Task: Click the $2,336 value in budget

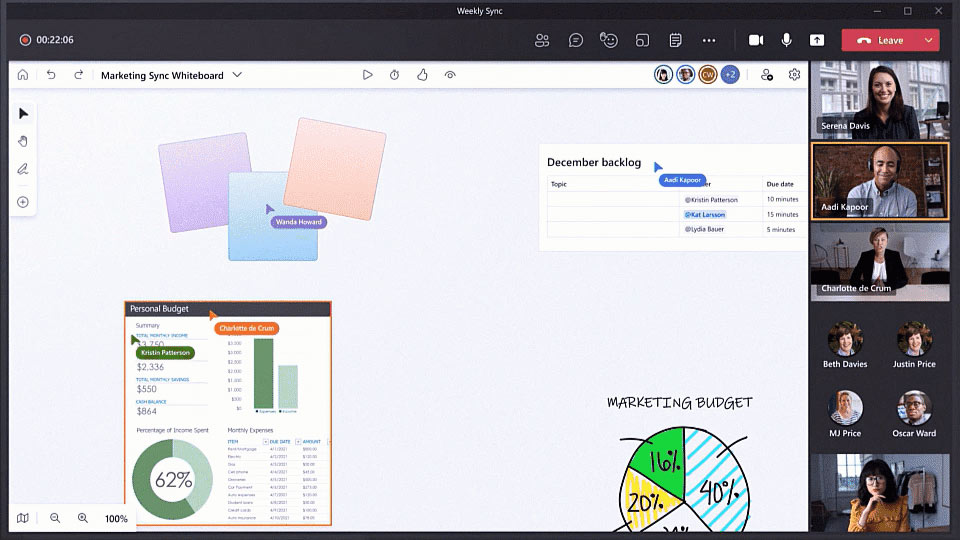Action: [x=150, y=367]
